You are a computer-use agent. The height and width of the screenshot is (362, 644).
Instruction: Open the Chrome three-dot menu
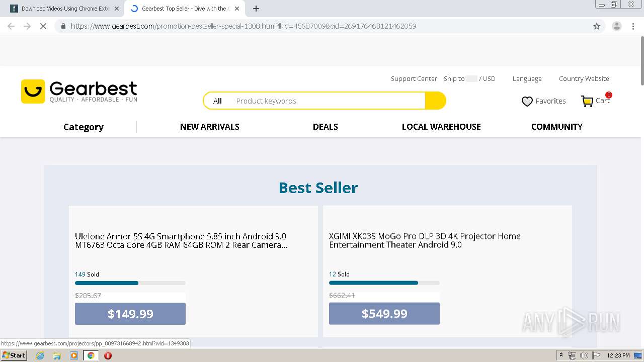pos(633,26)
